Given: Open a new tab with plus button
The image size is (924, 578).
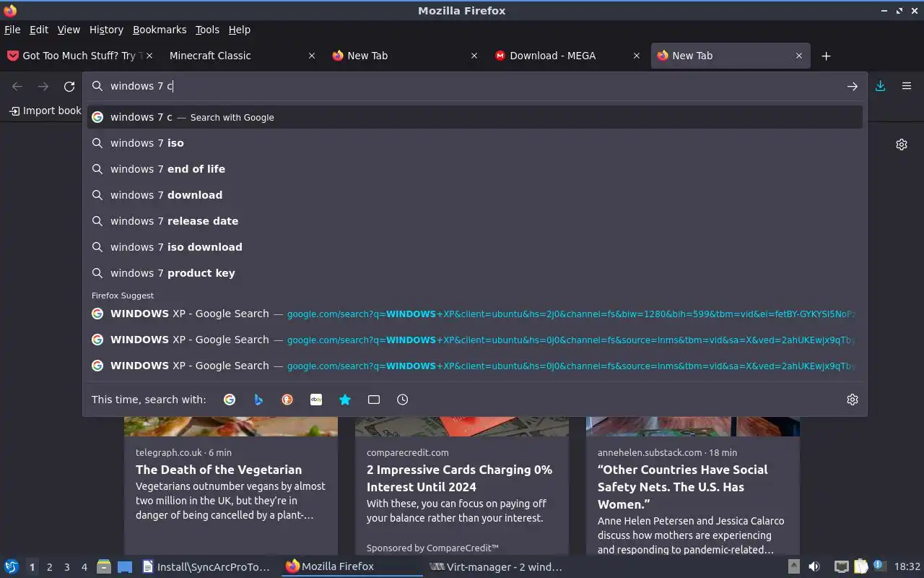Looking at the screenshot, I should pos(827,56).
